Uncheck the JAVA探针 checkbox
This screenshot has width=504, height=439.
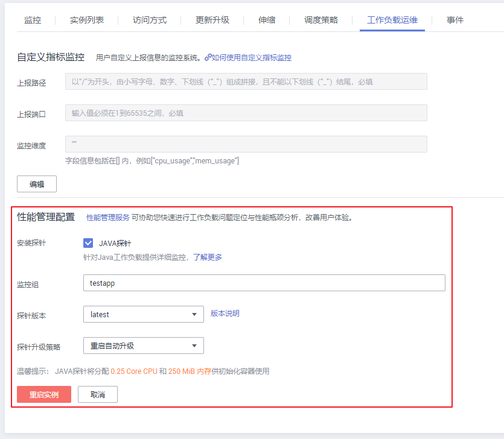pos(89,243)
